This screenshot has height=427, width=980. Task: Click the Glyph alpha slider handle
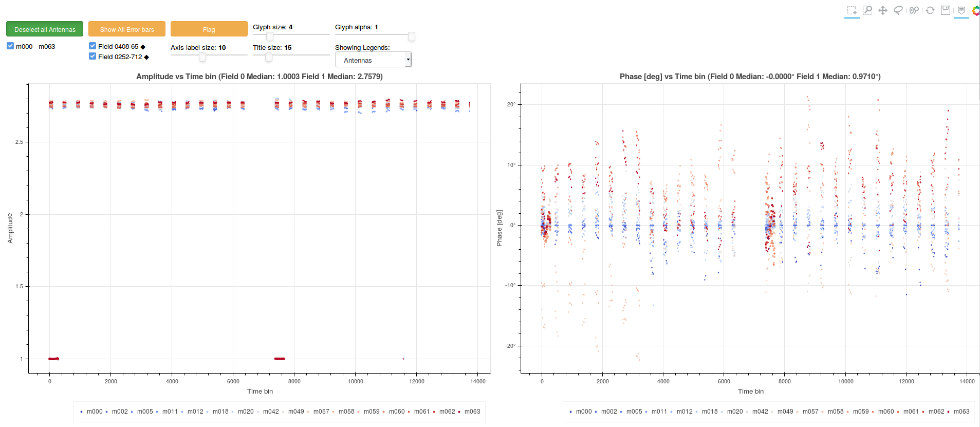click(x=412, y=36)
